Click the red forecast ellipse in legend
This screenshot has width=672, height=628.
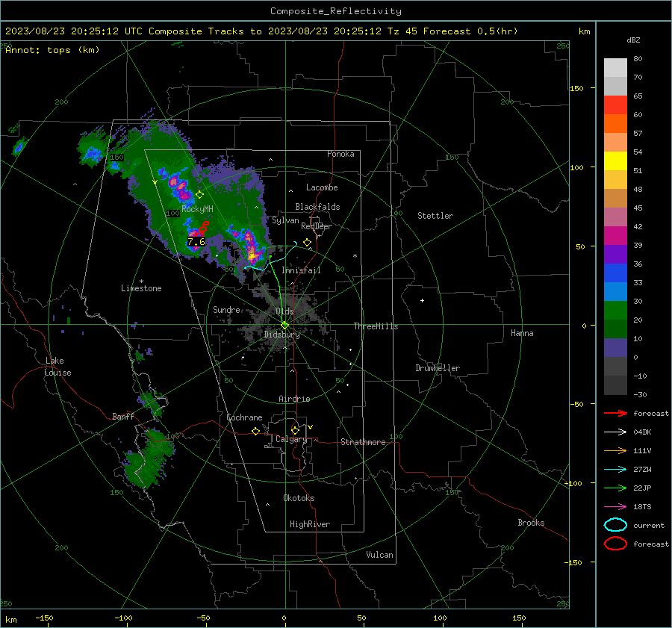click(615, 544)
